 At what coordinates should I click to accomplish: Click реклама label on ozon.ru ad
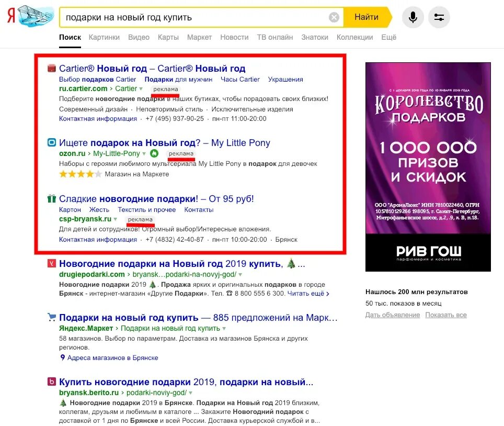point(181,153)
